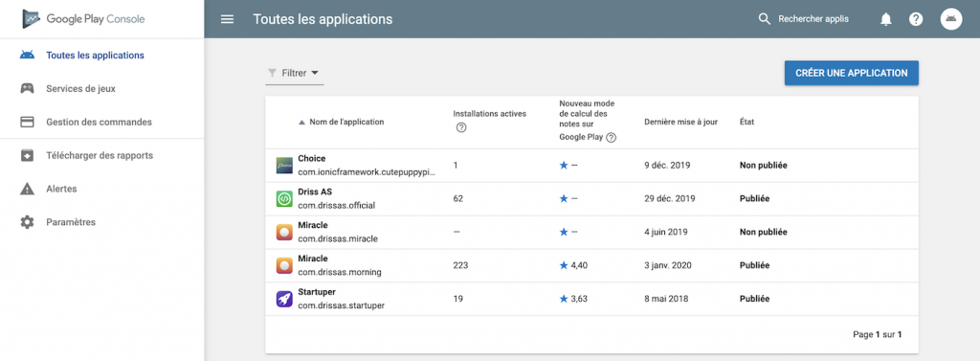Click the help icon under Installations actives

(461, 127)
